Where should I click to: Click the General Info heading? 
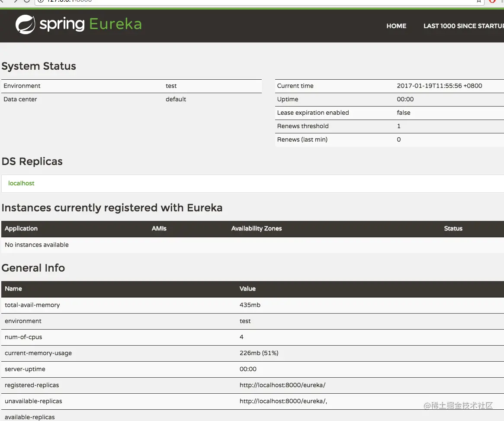point(33,268)
